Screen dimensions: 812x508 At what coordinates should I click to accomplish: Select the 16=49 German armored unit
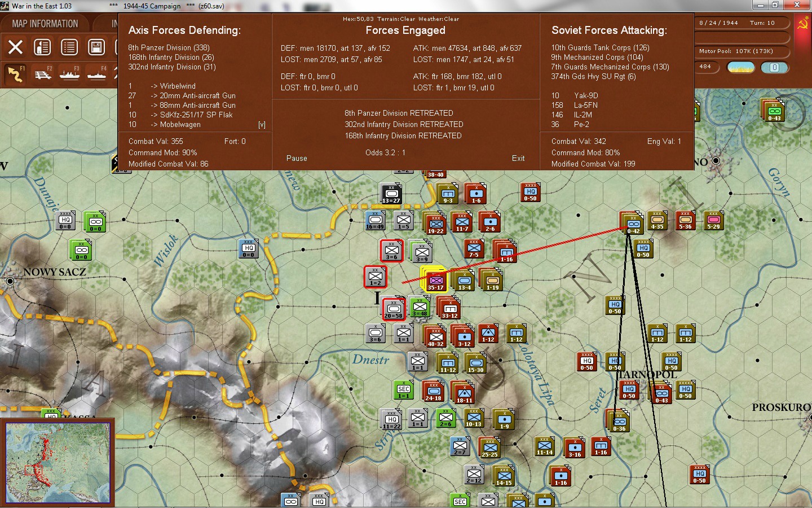pos(375,221)
